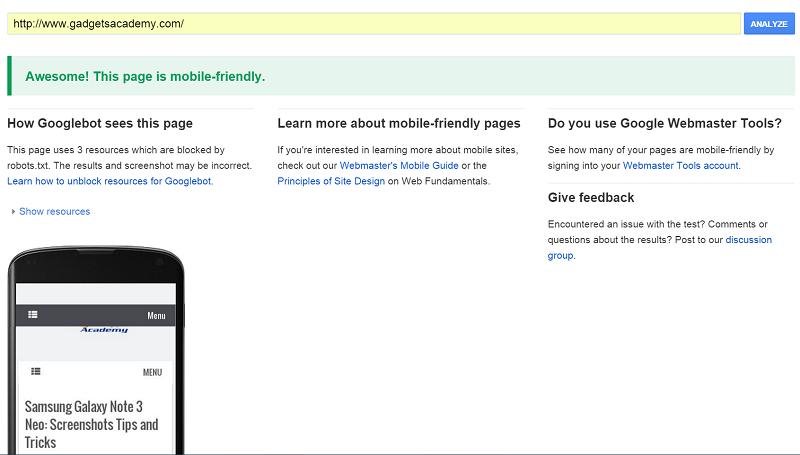Screen dimensions: 800x455
Task: Open Principles of Site Design link
Action: (x=331, y=181)
